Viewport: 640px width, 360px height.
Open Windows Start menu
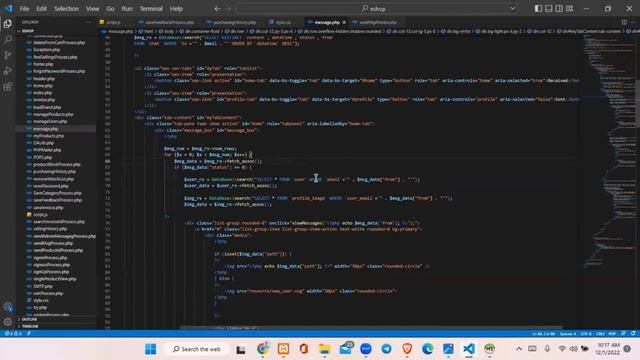pyautogui.click(x=151, y=349)
